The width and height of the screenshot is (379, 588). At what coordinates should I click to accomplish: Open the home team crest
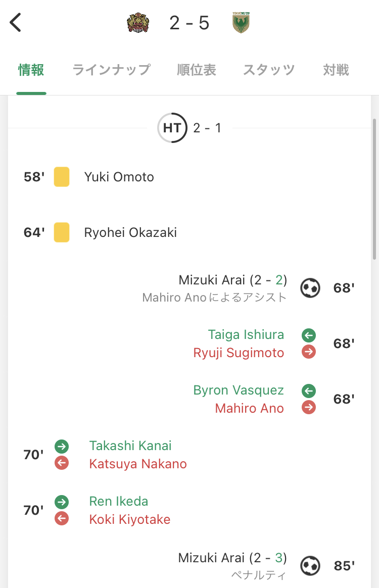point(138,23)
